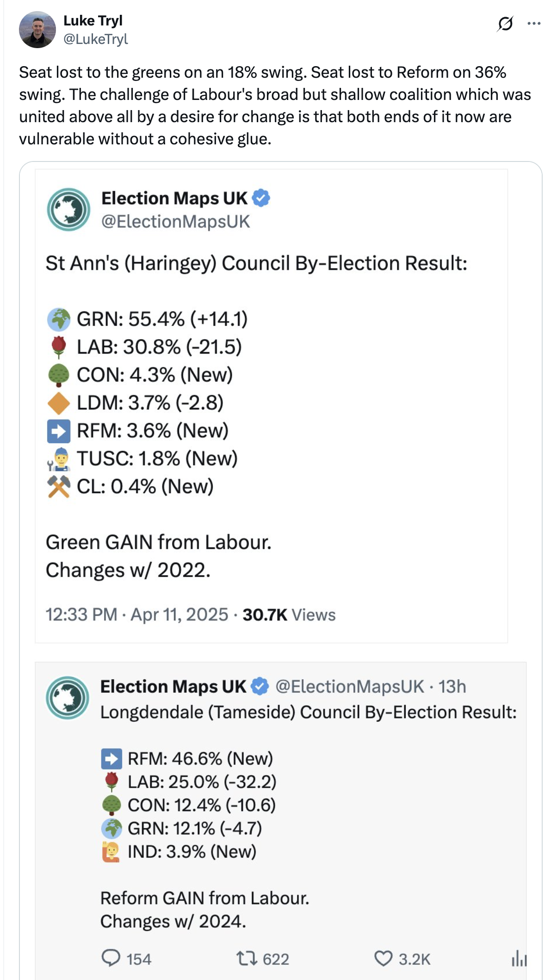Click the 12:33 PM Apr 11, 2025 timestamp
This screenshot has width=557, height=980.
tap(136, 614)
